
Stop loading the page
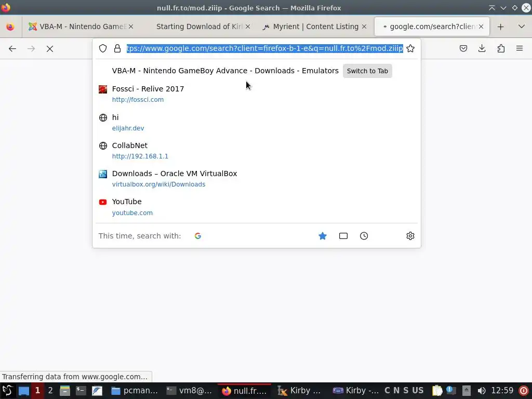(x=50, y=48)
